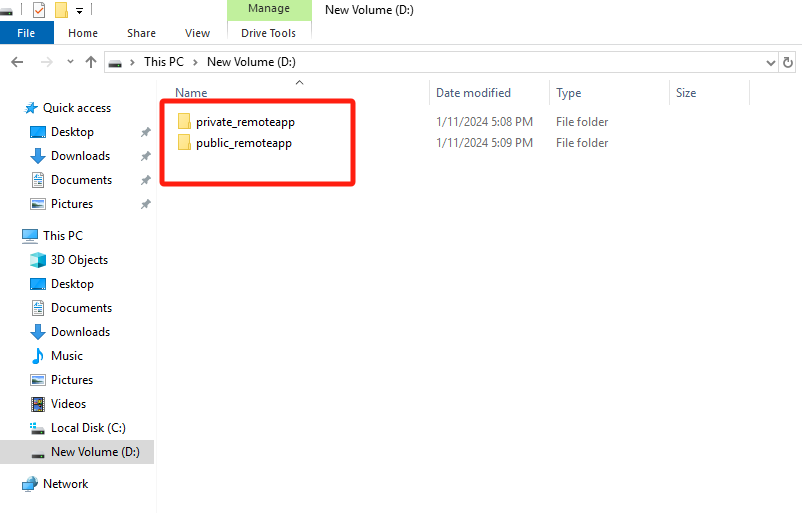802x513 pixels.
Task: Open the private_remoteapp folder icon
Action: click(x=184, y=122)
